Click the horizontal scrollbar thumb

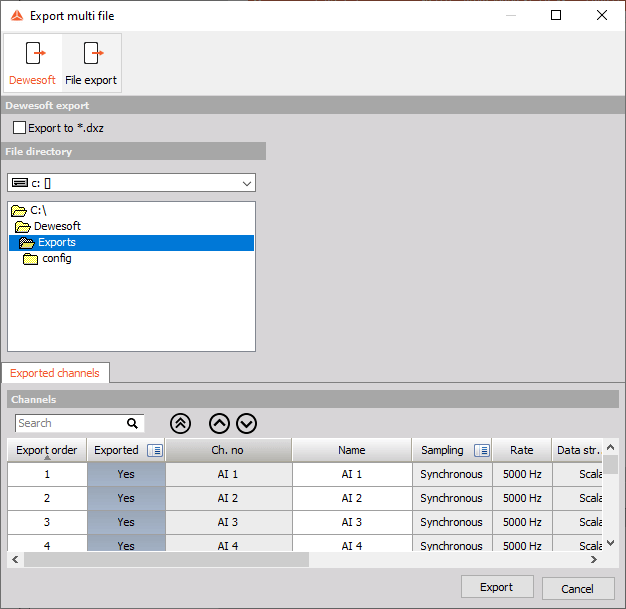[166, 559]
